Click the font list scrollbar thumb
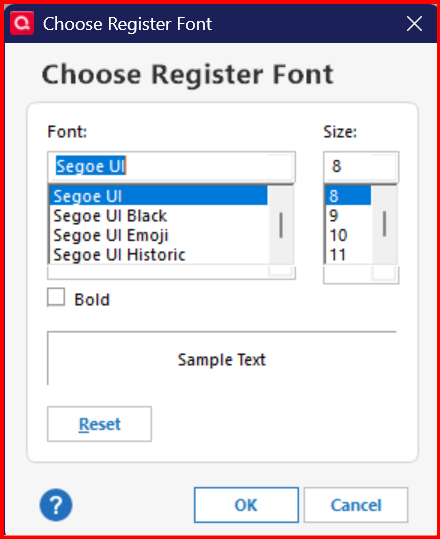Image resolution: width=440 pixels, height=539 pixels. point(281,225)
